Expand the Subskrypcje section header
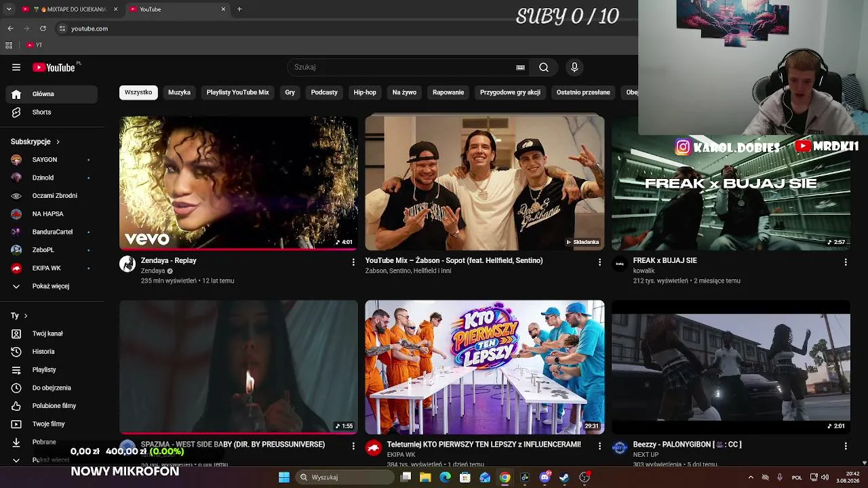Screen dimensions: 868x488 pos(35,142)
